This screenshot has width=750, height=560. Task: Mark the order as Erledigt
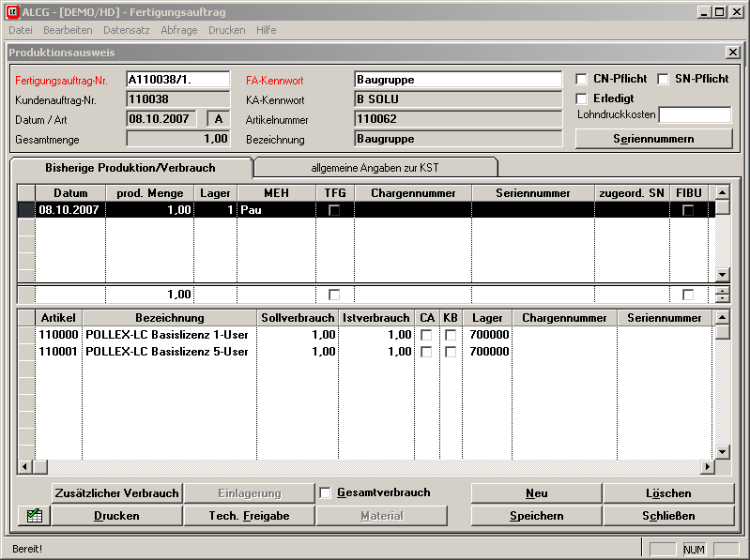pyautogui.click(x=582, y=98)
